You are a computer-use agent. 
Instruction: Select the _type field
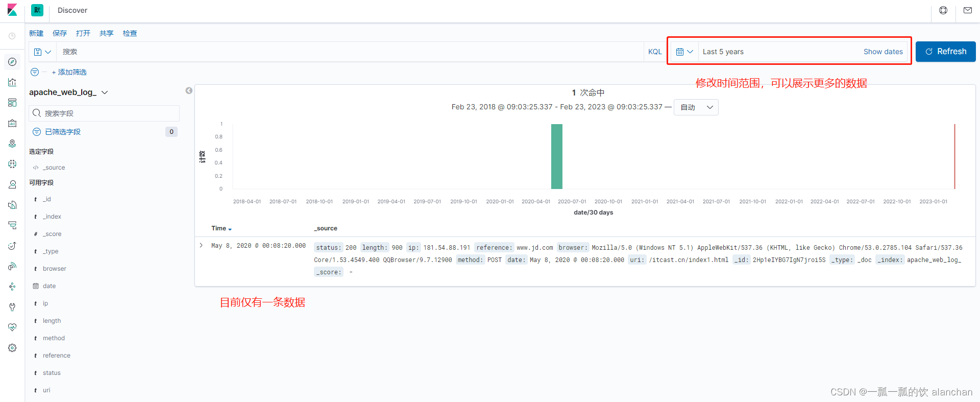coord(51,251)
